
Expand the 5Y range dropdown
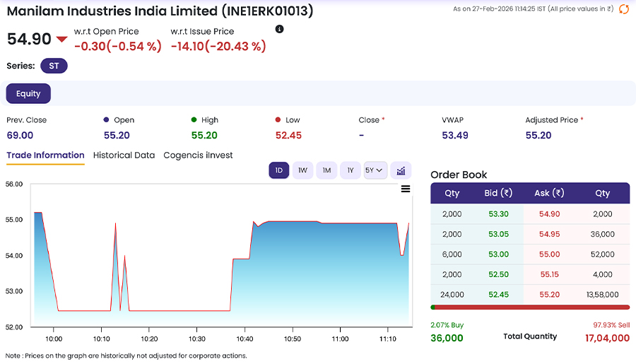(x=375, y=170)
